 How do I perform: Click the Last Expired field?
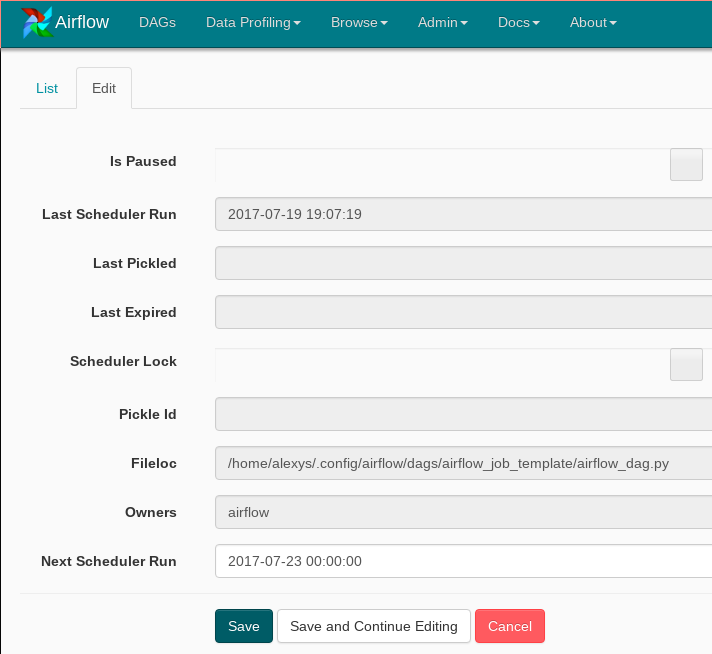point(464,312)
